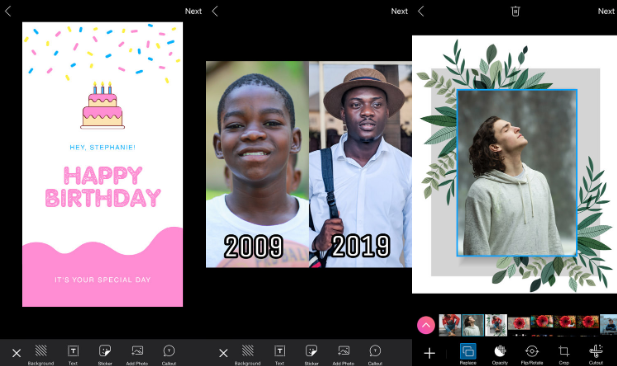Select the HAPPY BIRTHDAY text on the card
This screenshot has height=366, width=617.
click(x=103, y=187)
